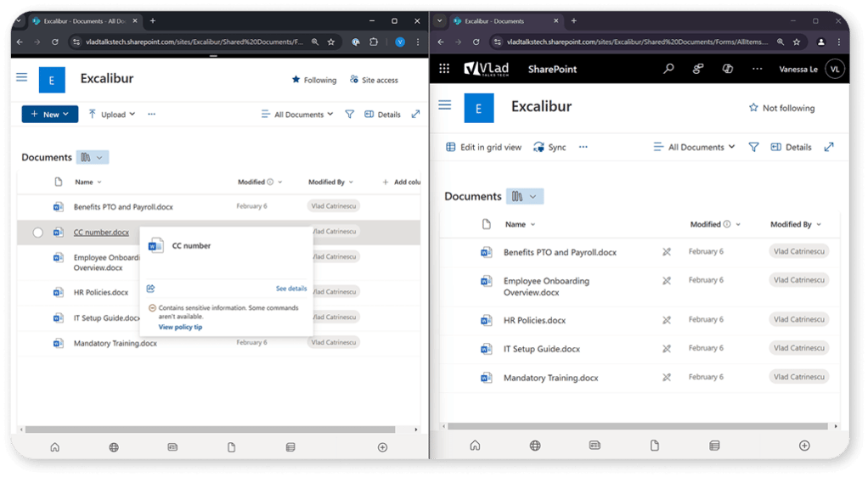The width and height of the screenshot is (868, 477).
Task: Click address bar in right browser
Action: (x=638, y=42)
